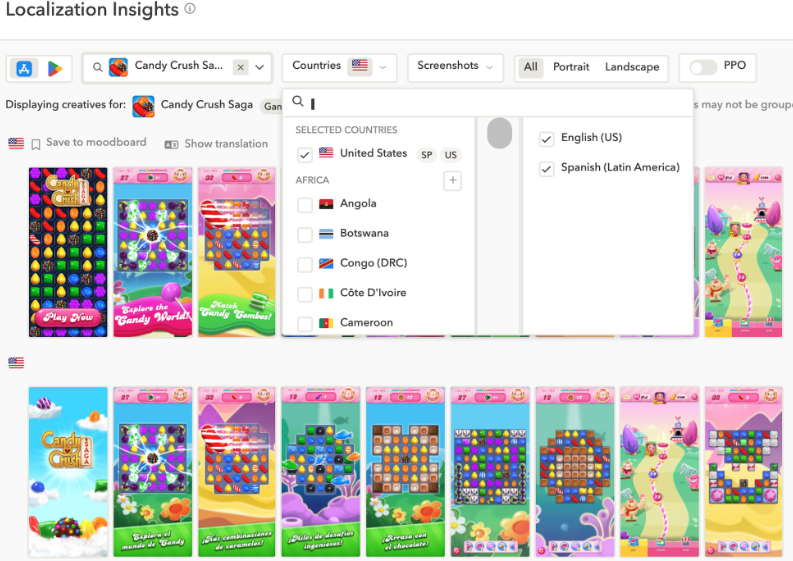Viewport: 793px width, 561px height.
Task: Click the SP language tag
Action: point(426,155)
